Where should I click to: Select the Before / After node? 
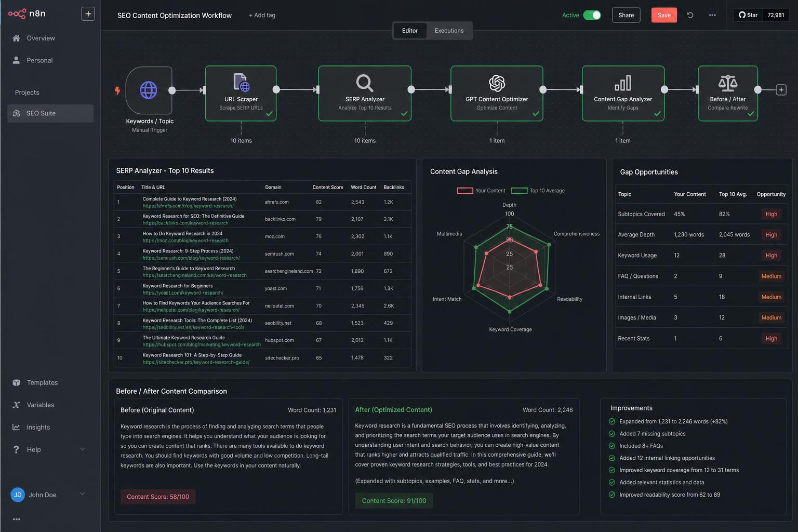[728, 94]
